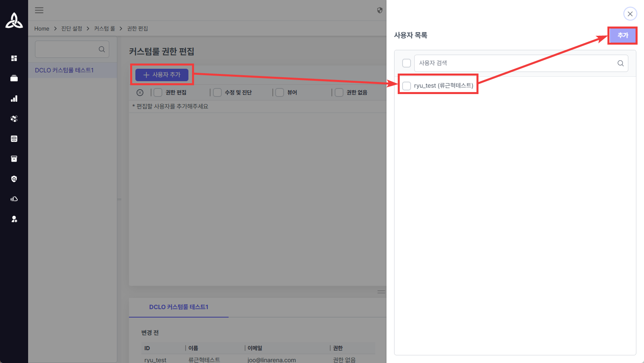Screen dimensions: 644x363
Task: Close the user list panel
Action: [630, 14]
